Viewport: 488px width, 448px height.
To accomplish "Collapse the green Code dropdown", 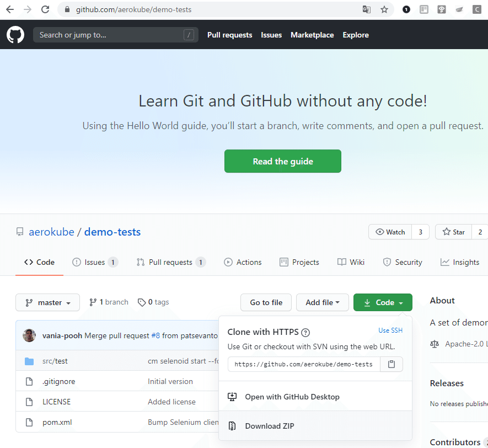I will click(383, 302).
